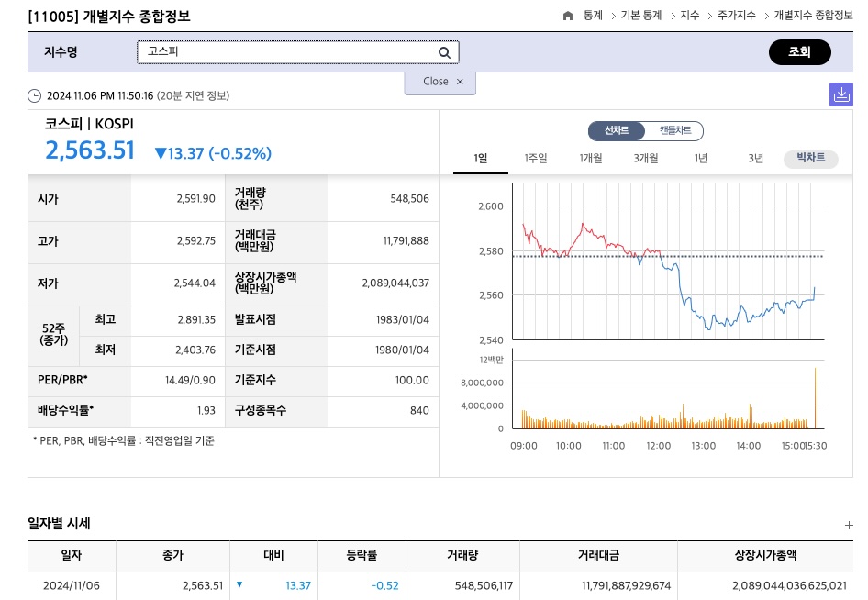This screenshot has width=868, height=600.
Task: Click the Close label of the popup
Action: [x=436, y=82]
